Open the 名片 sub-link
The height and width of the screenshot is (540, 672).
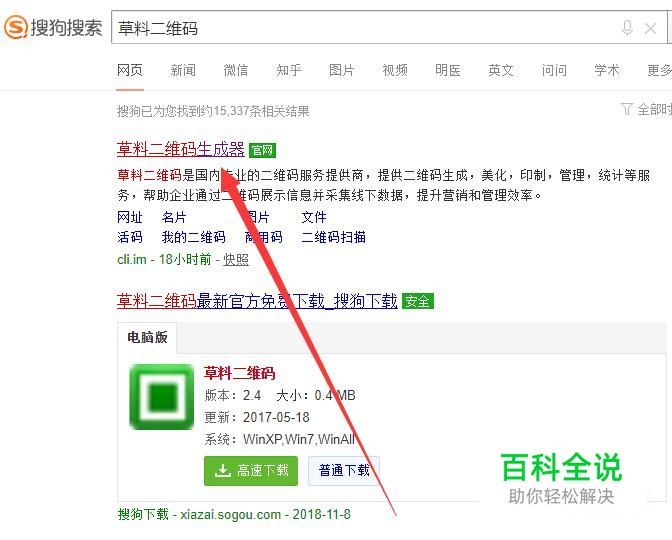[174, 217]
